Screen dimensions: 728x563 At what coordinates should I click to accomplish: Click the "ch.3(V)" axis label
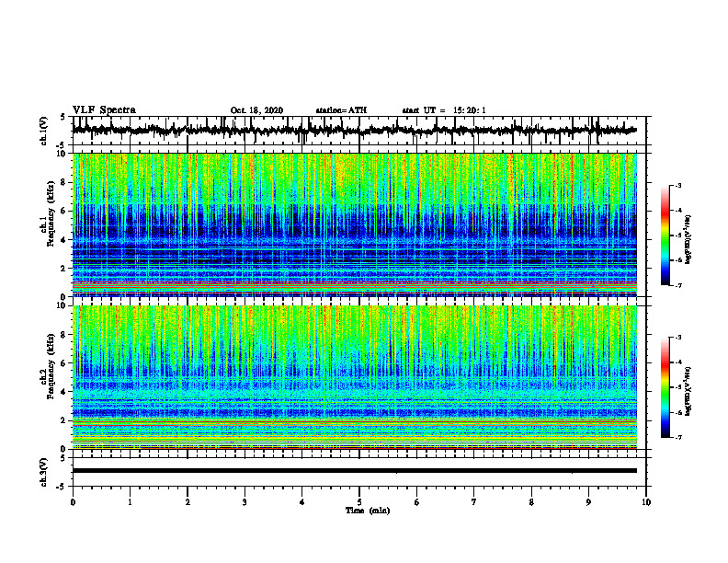44,472
